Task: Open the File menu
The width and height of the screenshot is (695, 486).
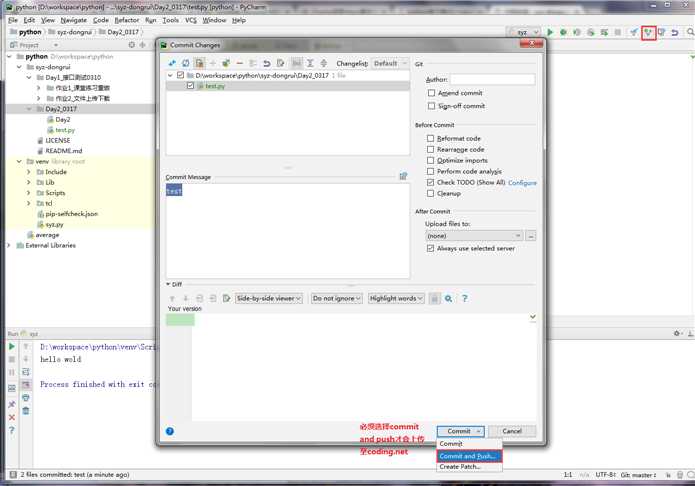Action: pyautogui.click(x=13, y=20)
